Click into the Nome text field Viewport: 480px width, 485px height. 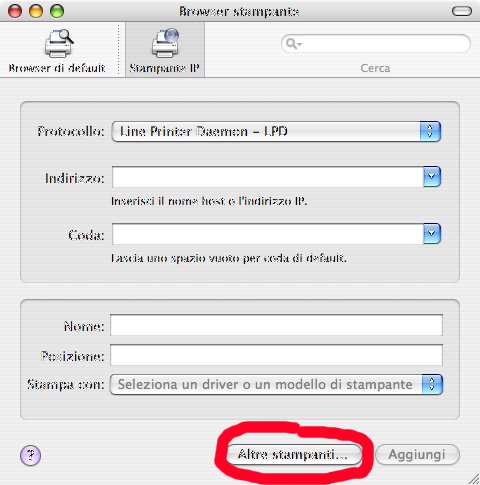(276, 325)
